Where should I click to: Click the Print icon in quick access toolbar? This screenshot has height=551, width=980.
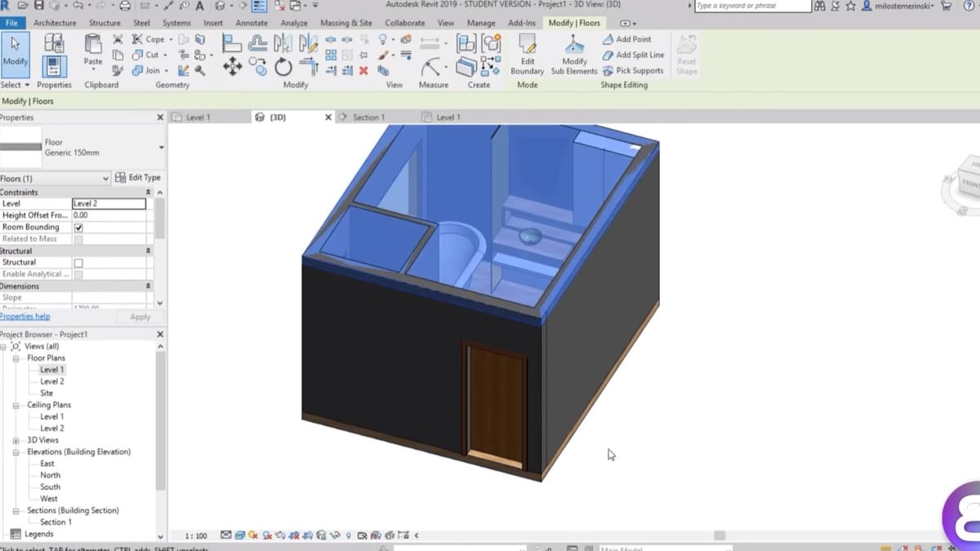[x=125, y=6]
